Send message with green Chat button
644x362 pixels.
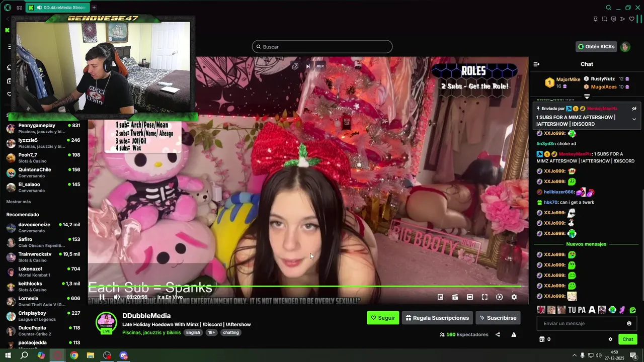click(x=628, y=339)
